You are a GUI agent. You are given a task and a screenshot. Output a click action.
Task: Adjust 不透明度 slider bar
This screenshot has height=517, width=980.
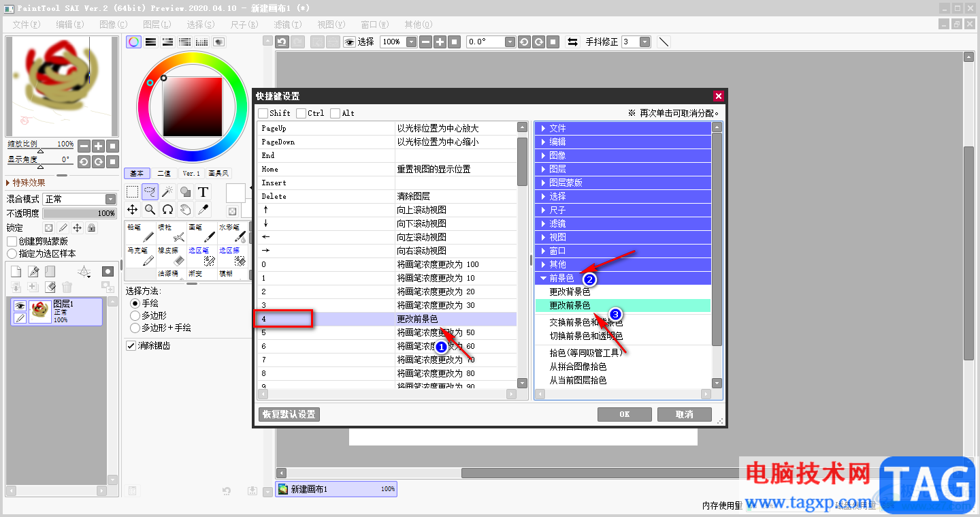[x=80, y=213]
